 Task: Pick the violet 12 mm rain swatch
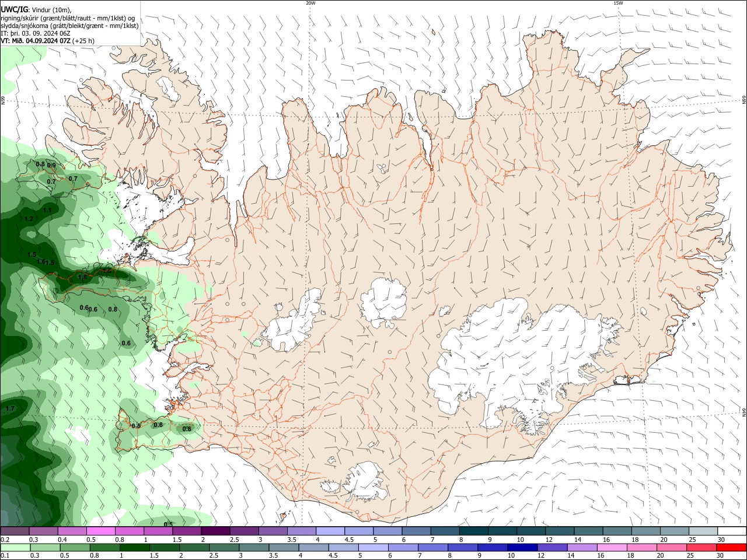click(551, 548)
